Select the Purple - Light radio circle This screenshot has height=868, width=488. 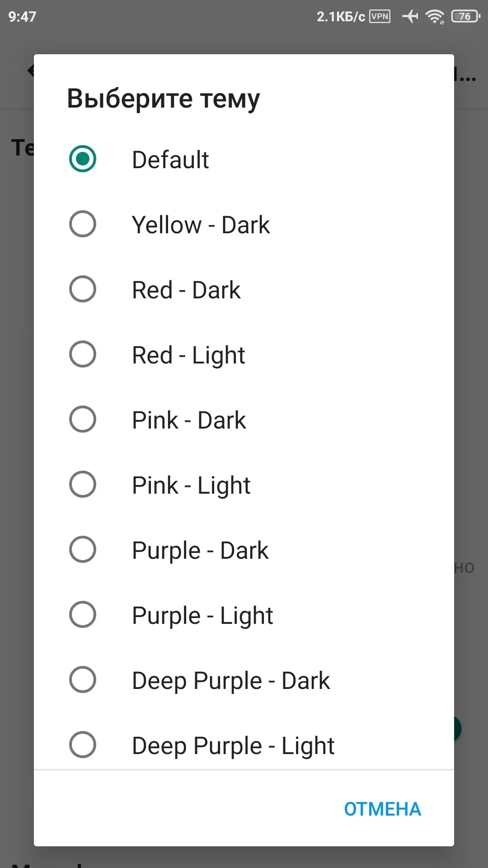point(83,615)
